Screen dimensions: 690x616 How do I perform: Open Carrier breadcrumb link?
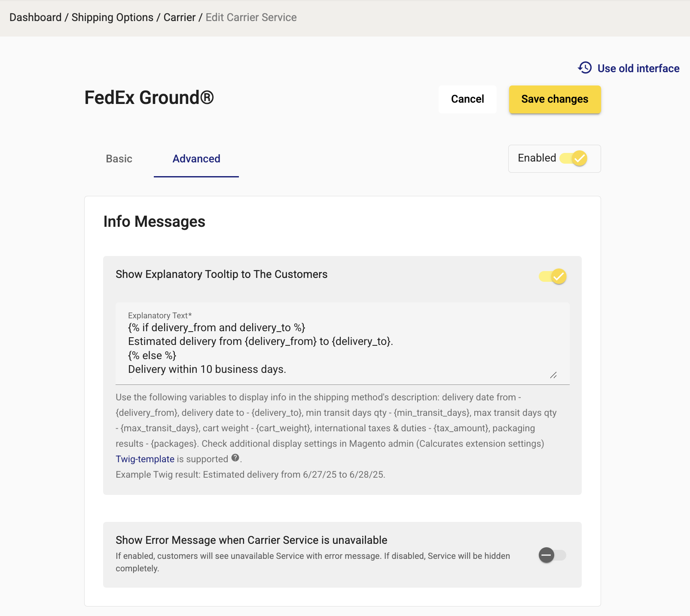180,17
